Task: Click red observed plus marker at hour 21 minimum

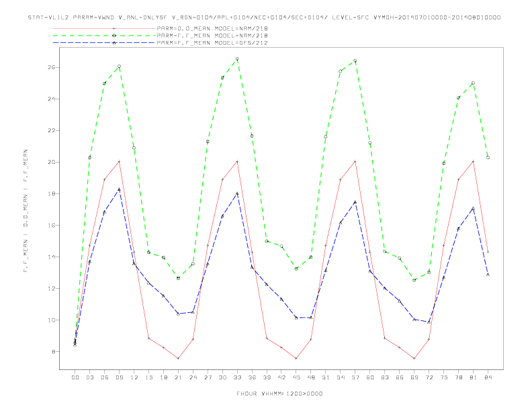Action: (178, 359)
